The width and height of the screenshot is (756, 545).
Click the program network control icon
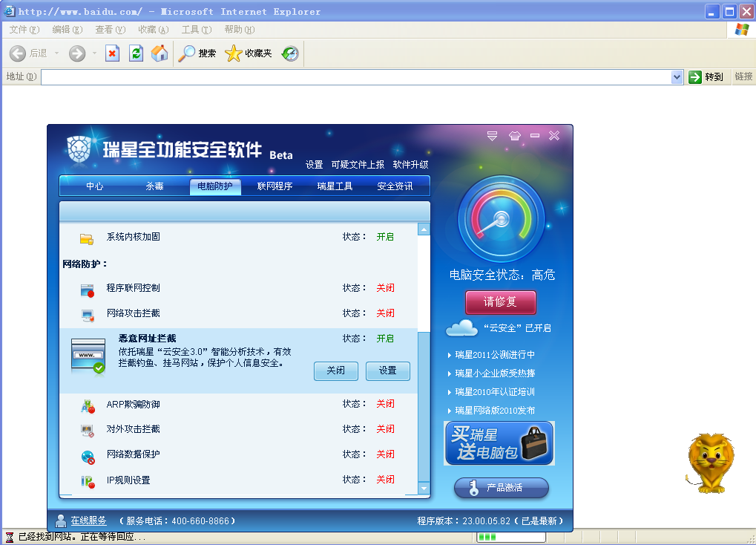click(88, 290)
